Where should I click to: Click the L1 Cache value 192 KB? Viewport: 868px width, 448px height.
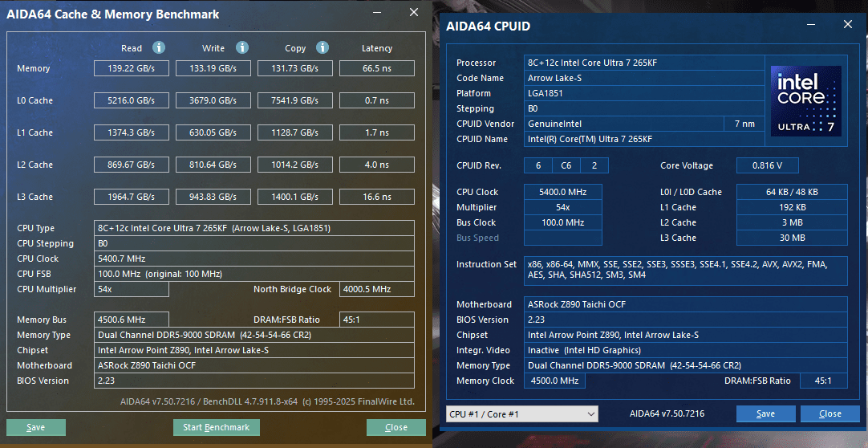click(792, 207)
